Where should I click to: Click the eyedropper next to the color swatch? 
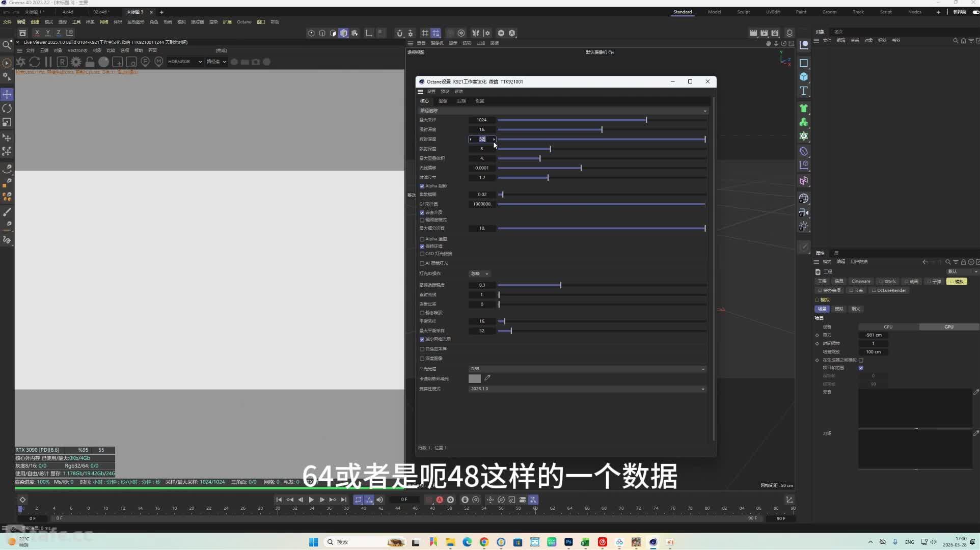pos(487,378)
